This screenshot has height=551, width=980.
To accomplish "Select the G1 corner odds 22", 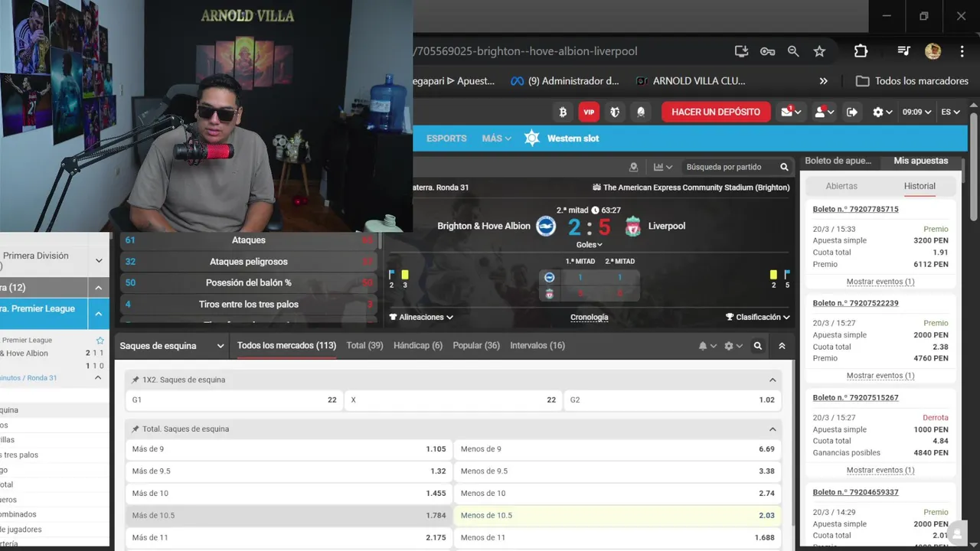I will tap(234, 400).
